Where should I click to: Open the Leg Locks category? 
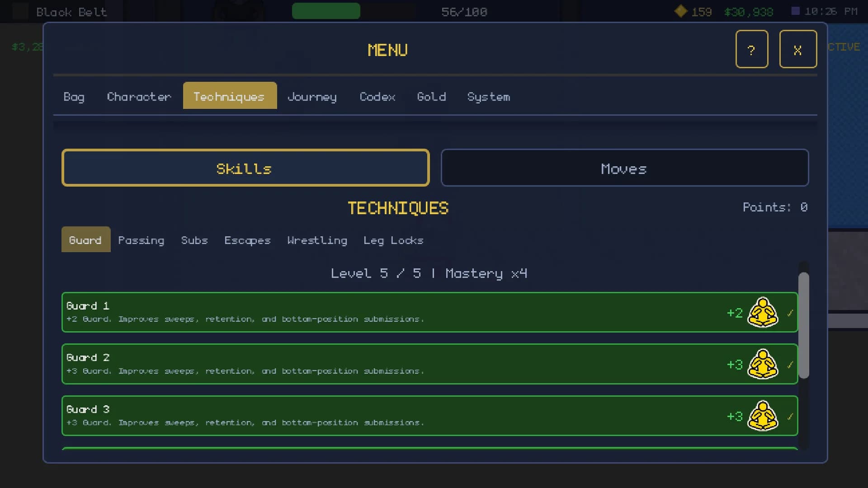click(393, 240)
